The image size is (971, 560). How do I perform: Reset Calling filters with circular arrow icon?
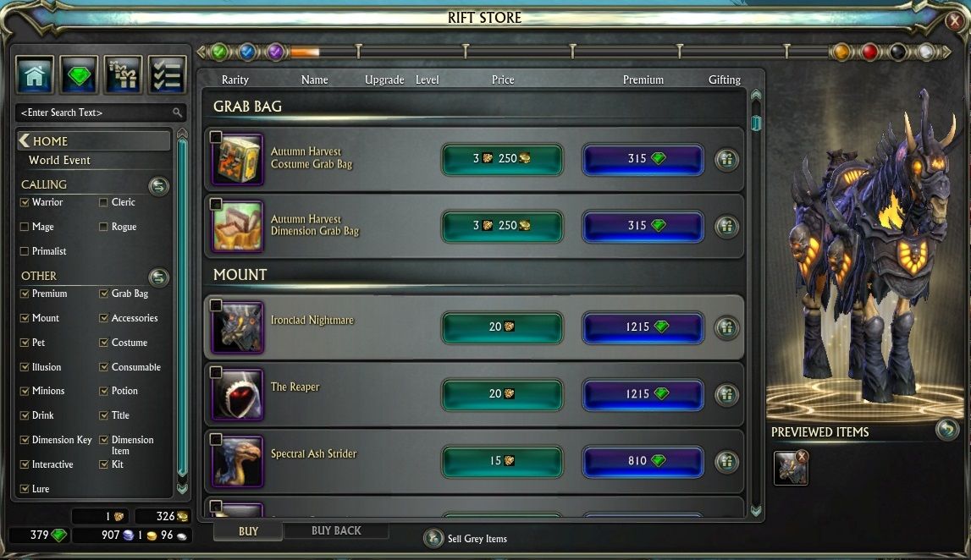point(158,185)
